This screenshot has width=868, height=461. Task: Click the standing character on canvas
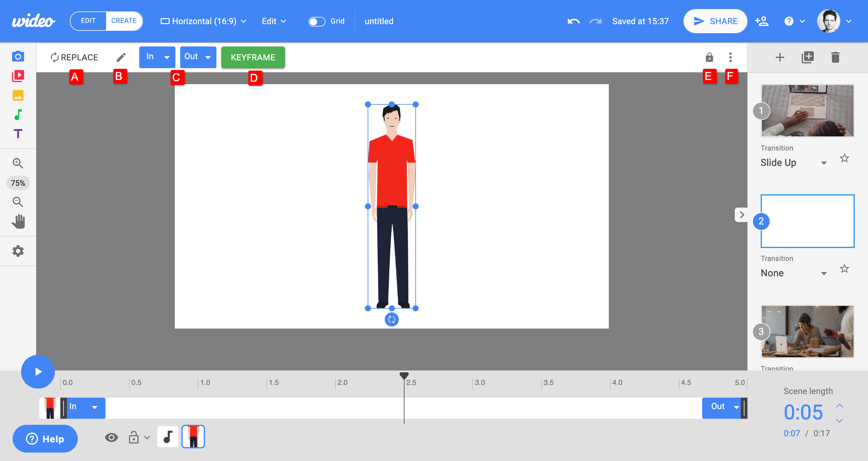click(x=392, y=206)
